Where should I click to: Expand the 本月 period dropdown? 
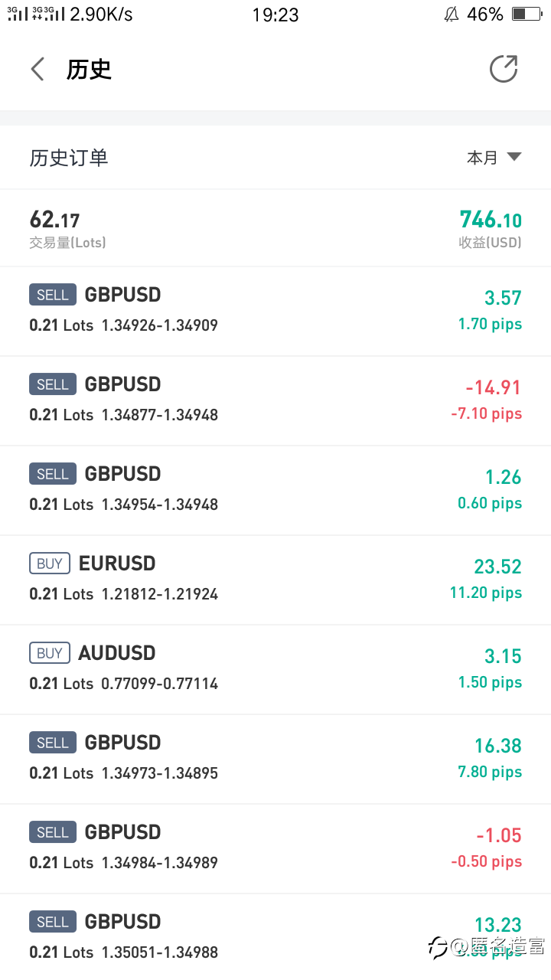(x=494, y=158)
